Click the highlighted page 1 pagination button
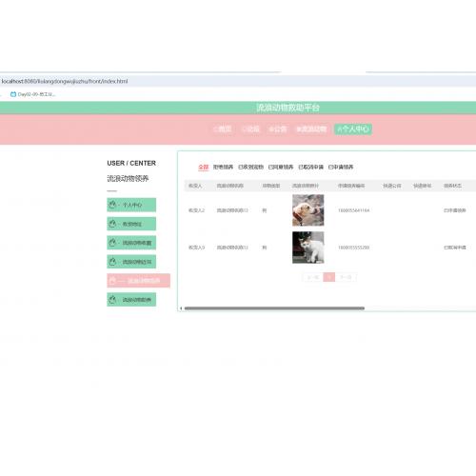The image size is (476, 476). [x=329, y=277]
